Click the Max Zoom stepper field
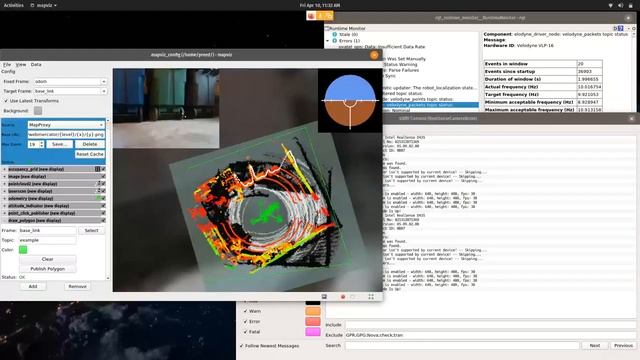 tap(36, 144)
